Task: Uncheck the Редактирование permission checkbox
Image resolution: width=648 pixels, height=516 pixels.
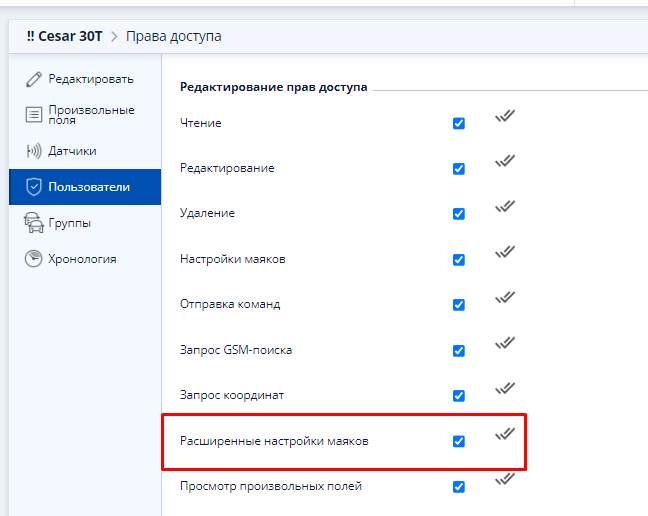Action: coord(459,169)
